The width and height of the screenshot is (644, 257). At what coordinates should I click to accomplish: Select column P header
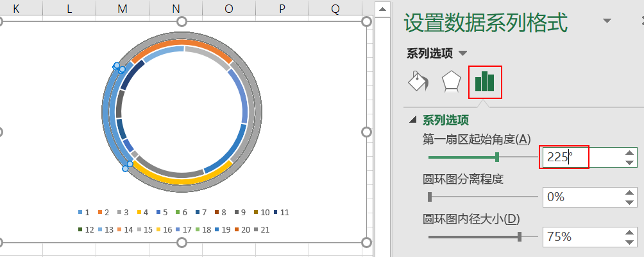tap(282, 8)
